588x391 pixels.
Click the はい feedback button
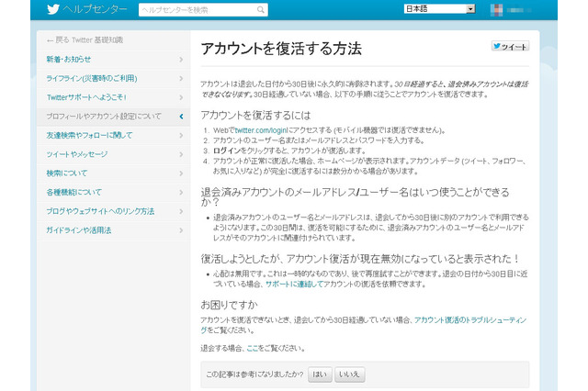tap(320, 374)
